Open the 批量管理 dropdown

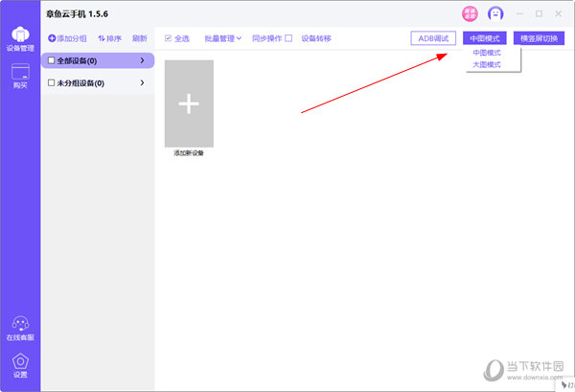tap(223, 38)
